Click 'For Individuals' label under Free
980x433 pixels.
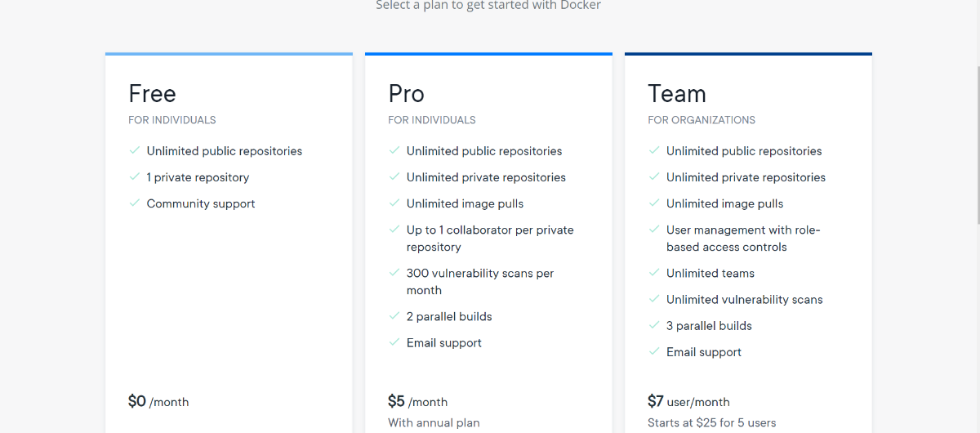(x=172, y=120)
